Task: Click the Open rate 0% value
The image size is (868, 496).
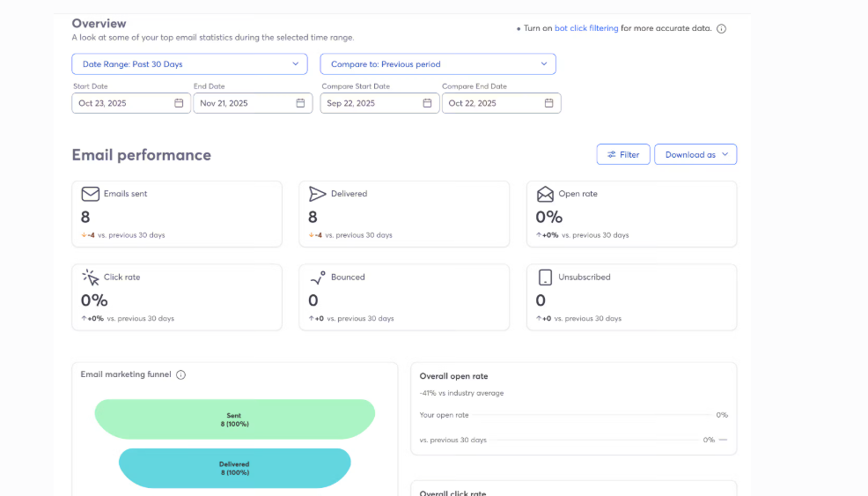Action: 549,217
